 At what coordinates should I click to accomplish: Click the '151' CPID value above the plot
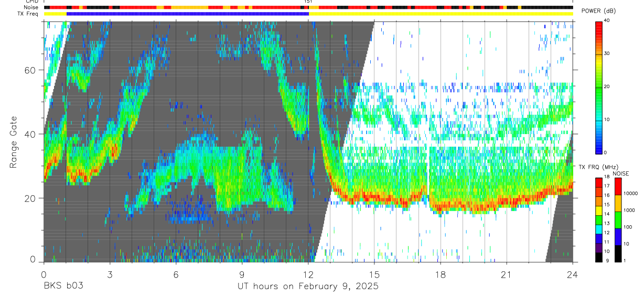[308, 2]
